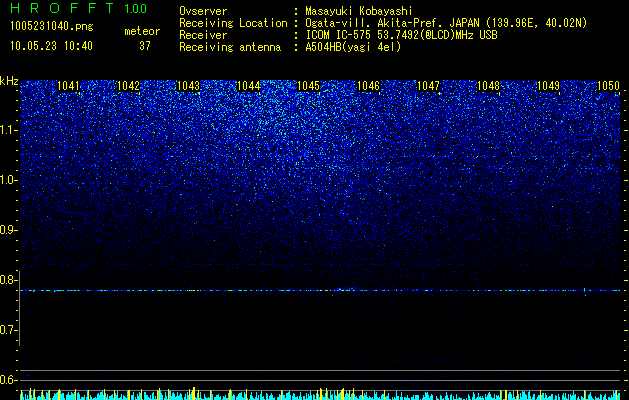Viewport: 629px width, 400px height.
Task: Click antenna value A504HB(yagi 4el)
Action: 353,47
